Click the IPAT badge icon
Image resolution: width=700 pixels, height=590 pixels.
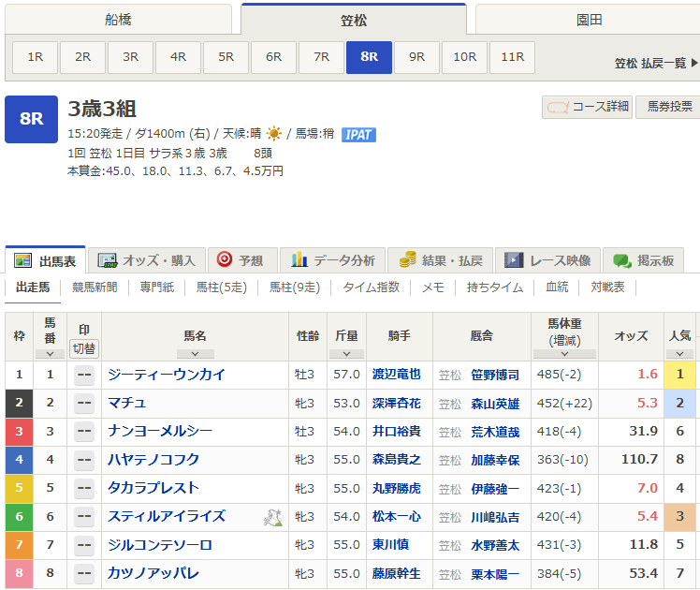point(358,135)
